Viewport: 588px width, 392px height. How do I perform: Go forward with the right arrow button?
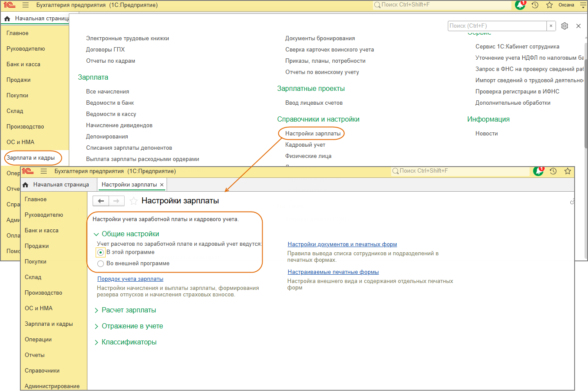[116, 201]
